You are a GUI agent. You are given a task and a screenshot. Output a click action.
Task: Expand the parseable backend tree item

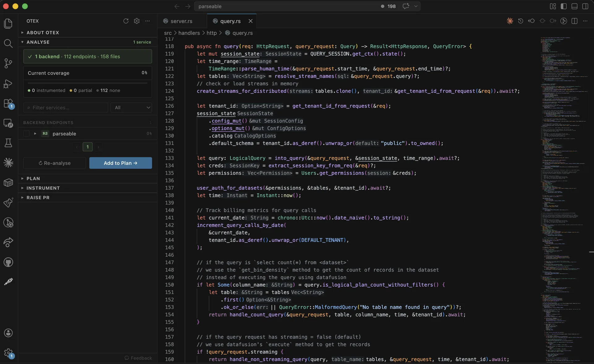[35, 134]
